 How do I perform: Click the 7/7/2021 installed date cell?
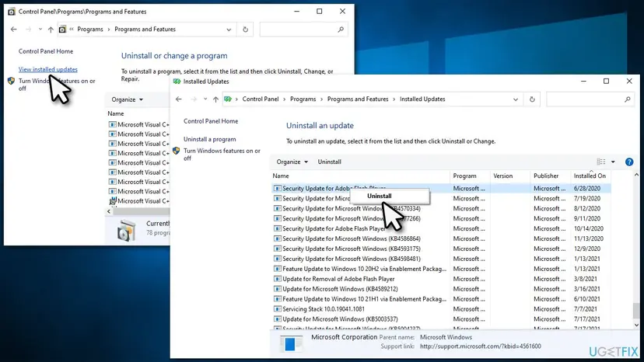[585, 309]
